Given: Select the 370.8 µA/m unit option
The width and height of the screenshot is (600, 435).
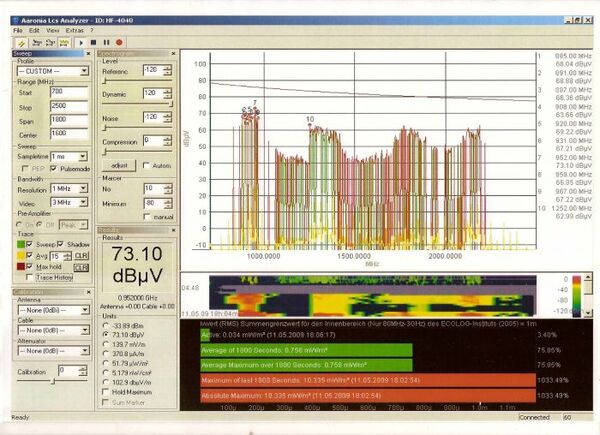Looking at the screenshot, I should pyautogui.click(x=106, y=354).
